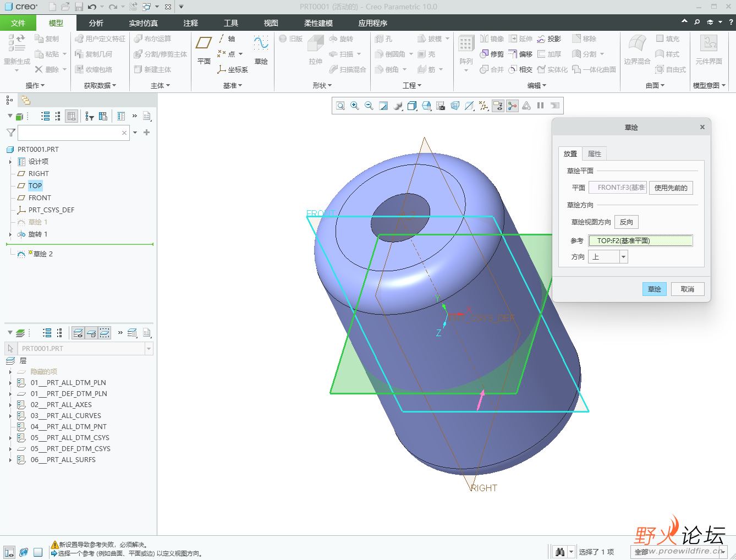This screenshot has height=560, width=736.
Task: Switch to Properties (属性) tab in dialog
Action: (595, 154)
